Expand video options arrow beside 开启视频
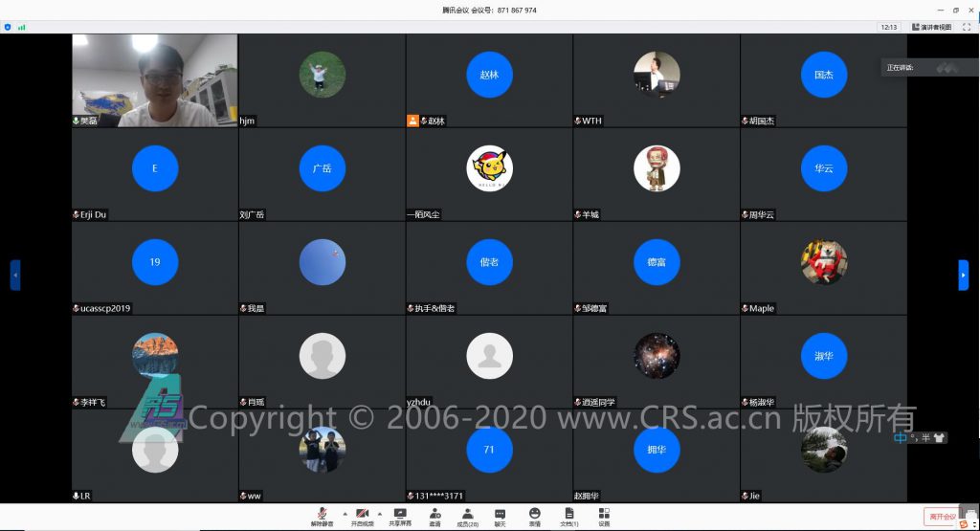This screenshot has width=980, height=531. tap(380, 514)
